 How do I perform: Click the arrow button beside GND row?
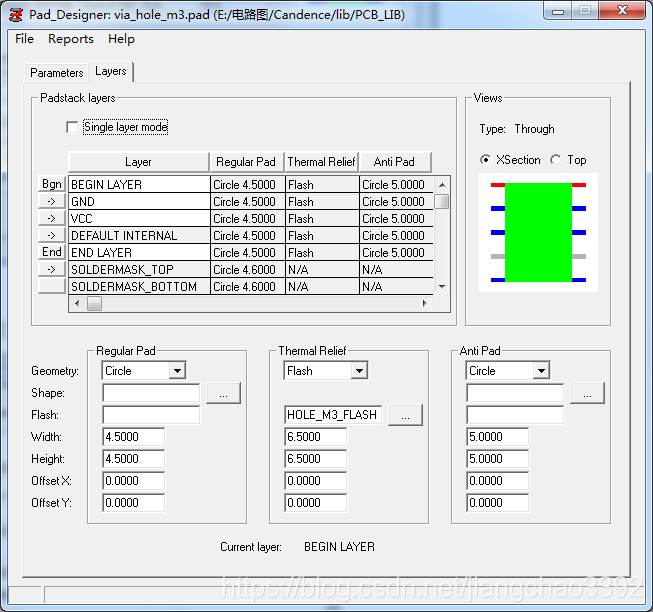[52, 201]
